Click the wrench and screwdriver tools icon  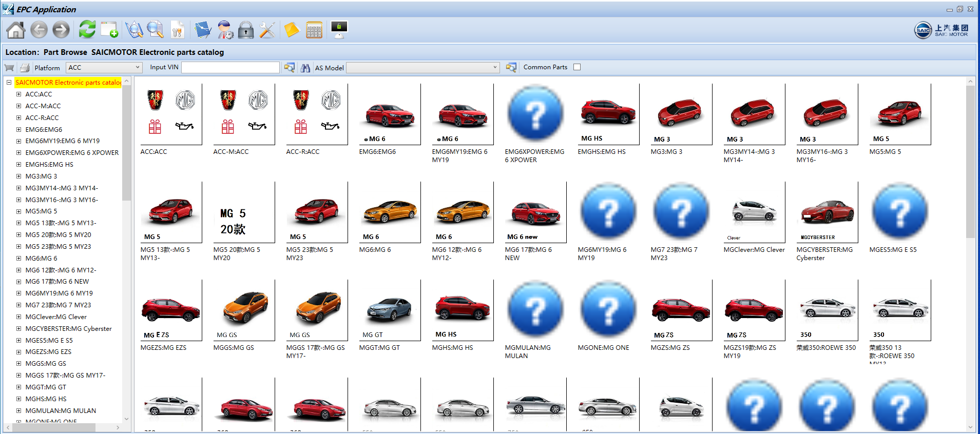click(267, 30)
